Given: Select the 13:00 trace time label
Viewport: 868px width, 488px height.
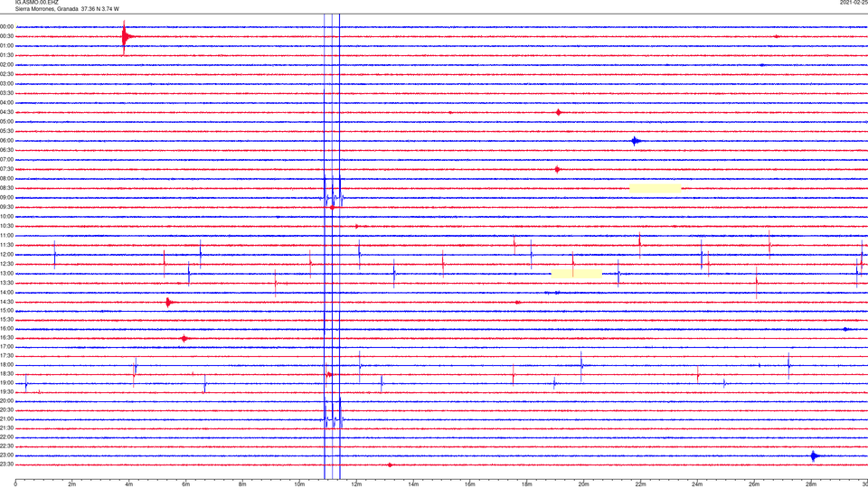Looking at the screenshot, I should 7,273.
